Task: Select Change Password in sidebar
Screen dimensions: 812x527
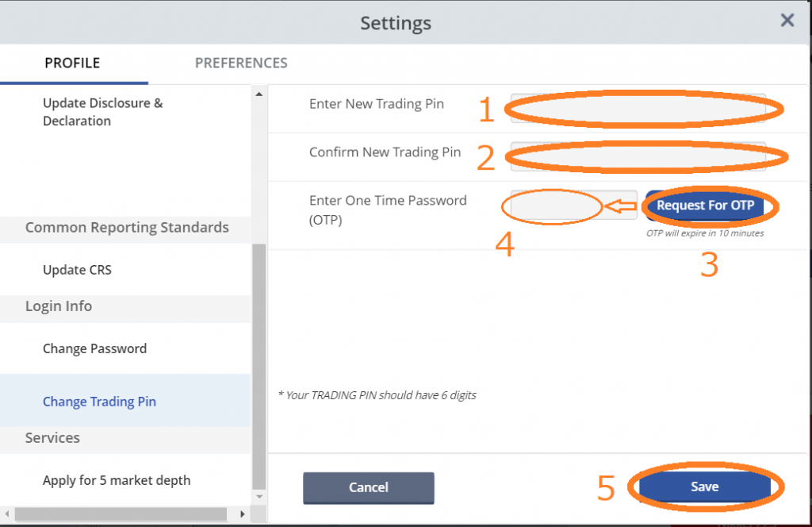Action: pyautogui.click(x=95, y=348)
